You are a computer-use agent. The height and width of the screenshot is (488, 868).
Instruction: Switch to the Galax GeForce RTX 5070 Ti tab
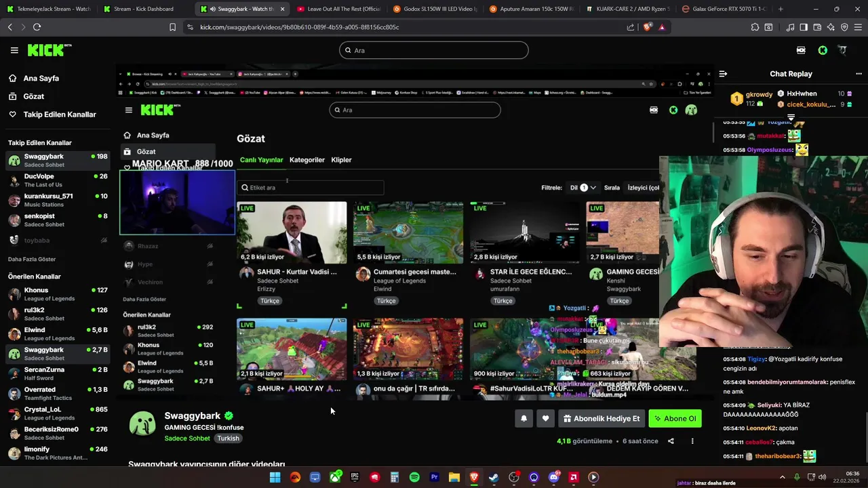coord(725,9)
